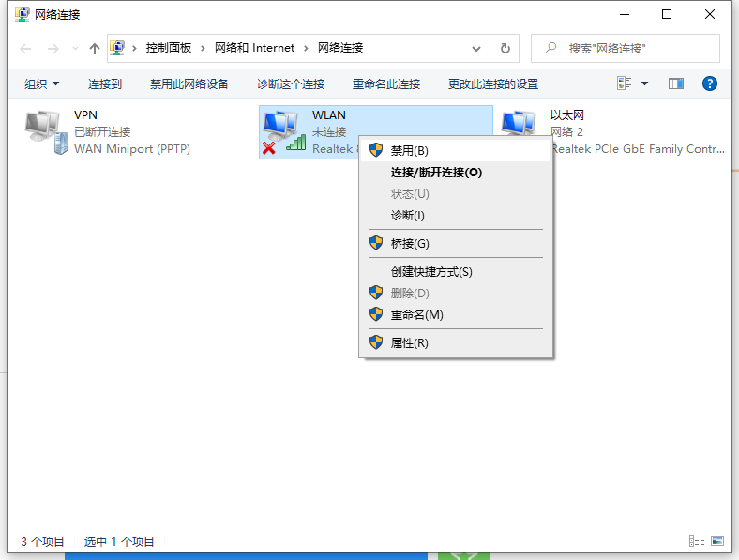This screenshot has height=560, width=739.
Task: Open recent locations dropdown arrow
Action: pos(75,48)
